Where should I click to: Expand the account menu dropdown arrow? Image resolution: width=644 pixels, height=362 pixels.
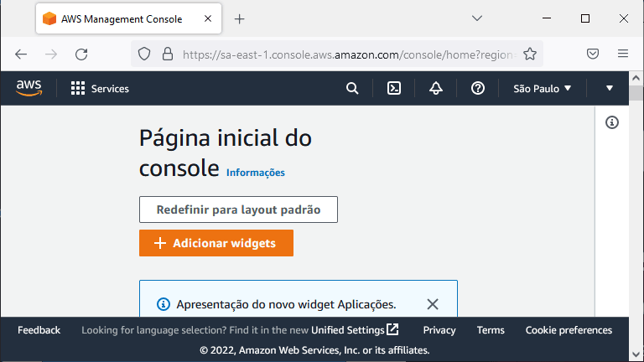[609, 88]
